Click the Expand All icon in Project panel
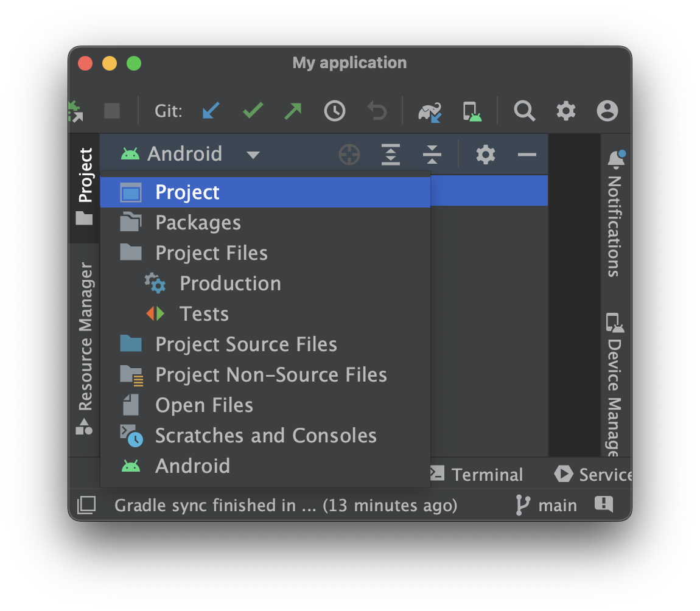Screen dimensions: 700x611 391,155
